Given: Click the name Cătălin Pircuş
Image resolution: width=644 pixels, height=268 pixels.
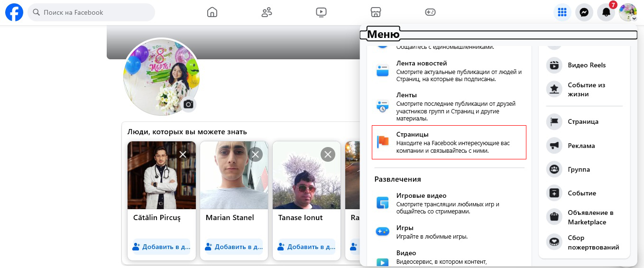Looking at the screenshot, I should point(157,218).
